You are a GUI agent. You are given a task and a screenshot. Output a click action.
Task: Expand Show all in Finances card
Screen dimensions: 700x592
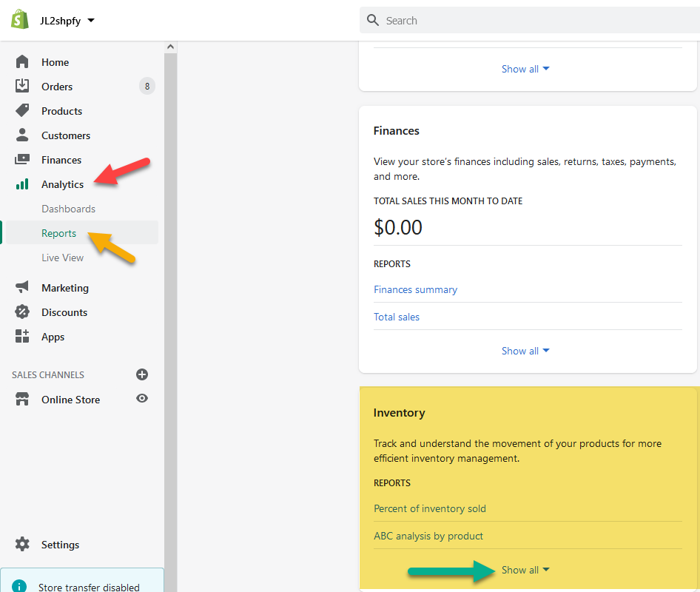pos(525,351)
